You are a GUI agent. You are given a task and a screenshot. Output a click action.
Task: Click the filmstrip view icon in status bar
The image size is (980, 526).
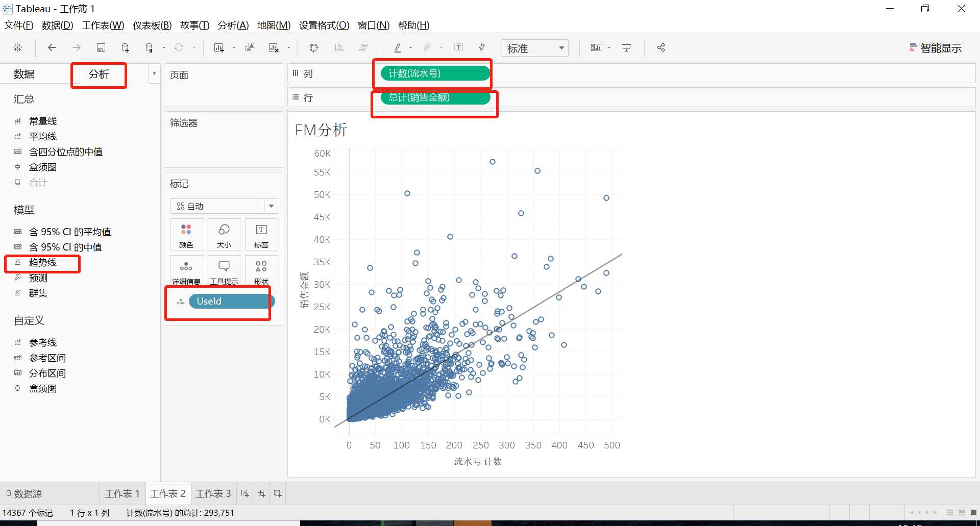pyautogui.click(x=962, y=512)
